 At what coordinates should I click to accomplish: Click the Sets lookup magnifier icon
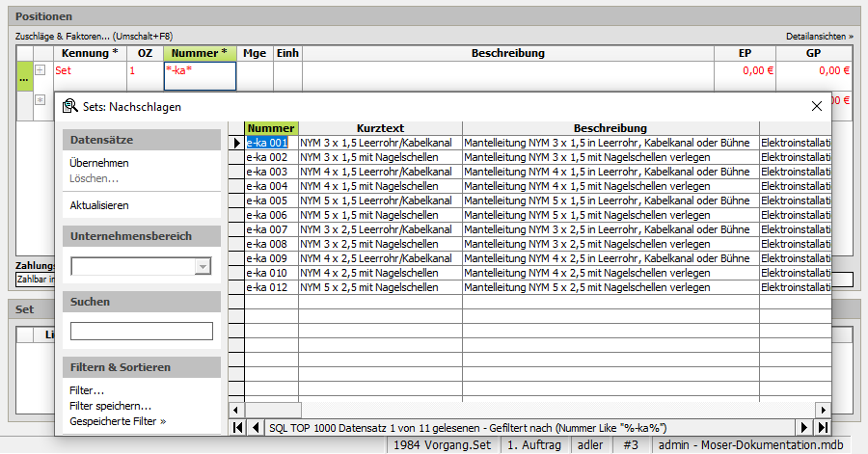(69, 107)
